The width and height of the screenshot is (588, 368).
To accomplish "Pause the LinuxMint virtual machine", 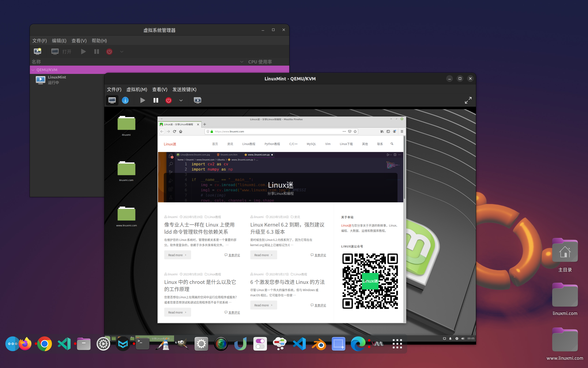I will click(x=156, y=100).
